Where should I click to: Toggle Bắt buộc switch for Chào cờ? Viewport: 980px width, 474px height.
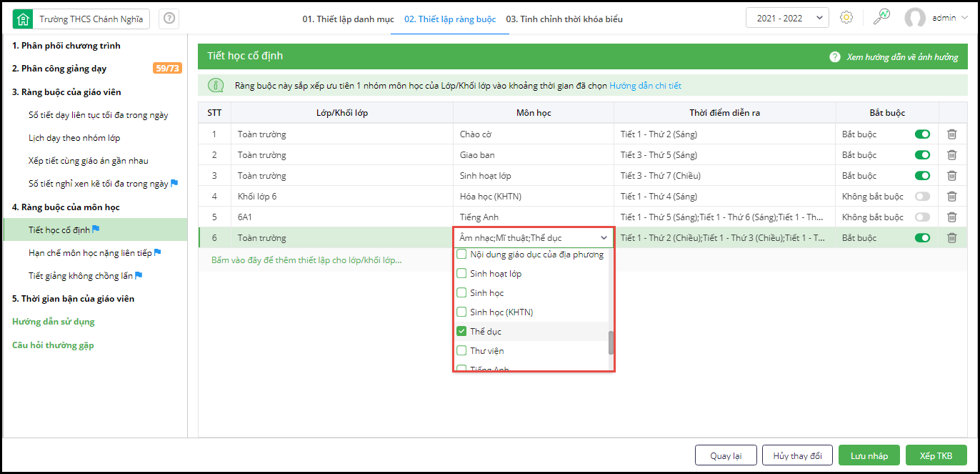922,134
